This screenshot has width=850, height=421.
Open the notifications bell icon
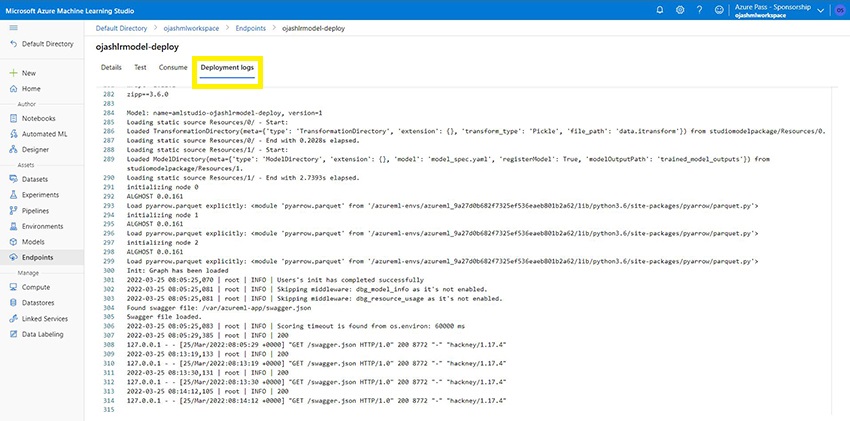click(660, 10)
